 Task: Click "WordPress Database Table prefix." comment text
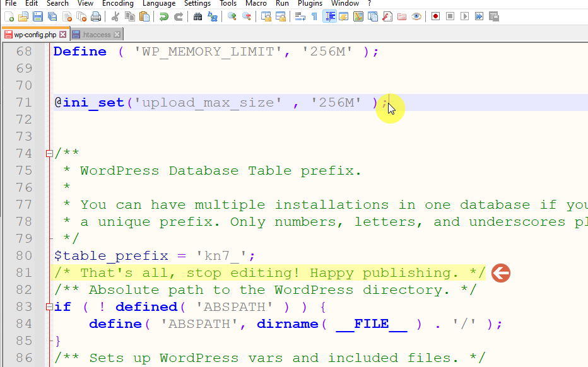tap(221, 170)
